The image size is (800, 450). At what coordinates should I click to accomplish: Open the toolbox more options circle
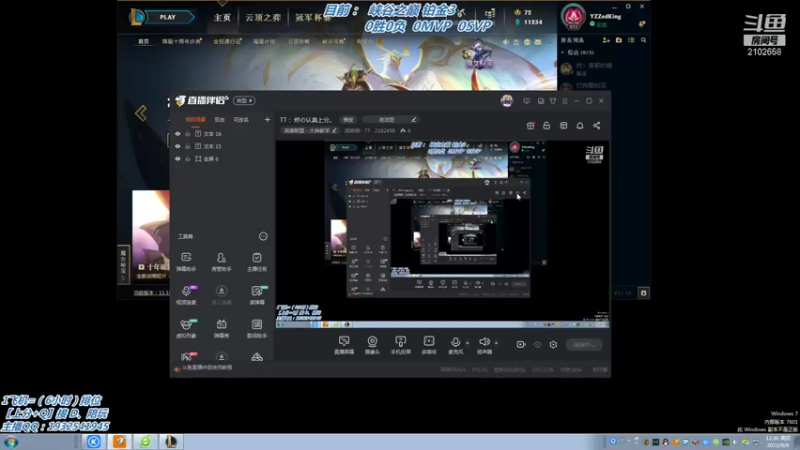click(263, 236)
